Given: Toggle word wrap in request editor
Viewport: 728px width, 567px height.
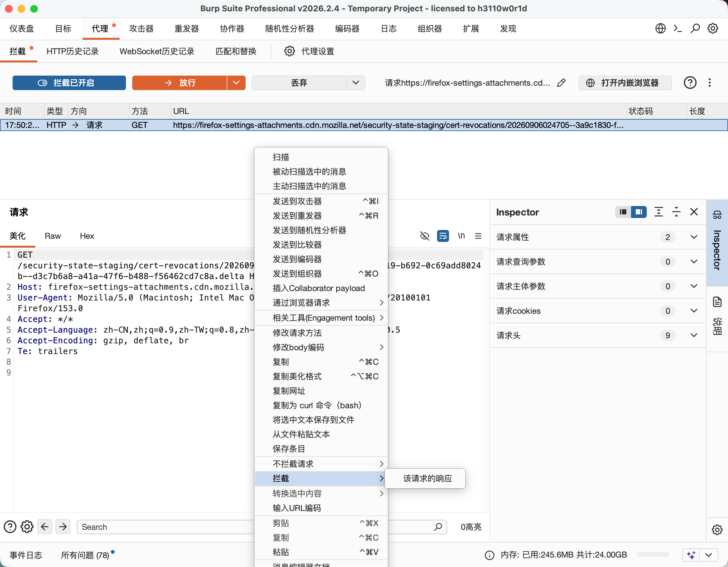Looking at the screenshot, I should pos(443,236).
